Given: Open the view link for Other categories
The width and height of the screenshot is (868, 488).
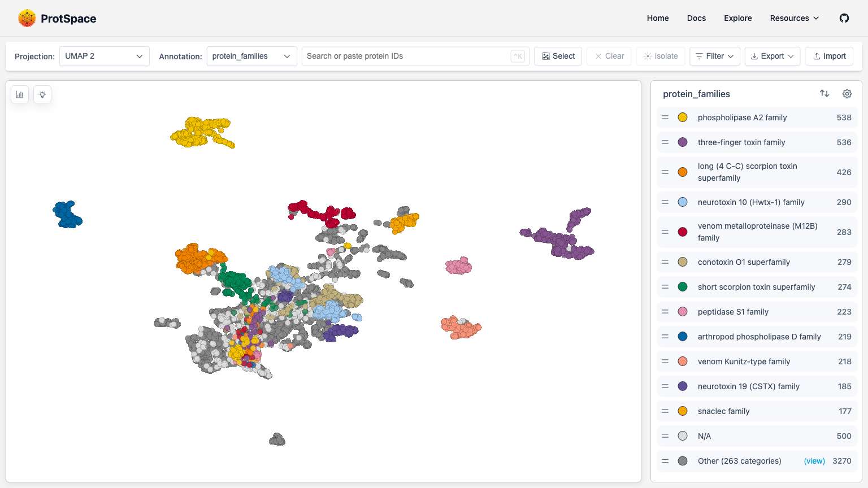Looking at the screenshot, I should click(814, 461).
